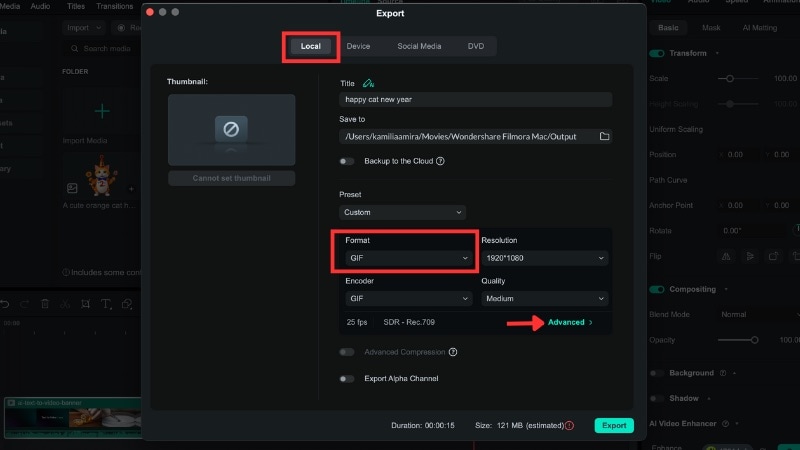The image size is (800, 450).
Task: Show help for Background option
Action: (x=723, y=373)
